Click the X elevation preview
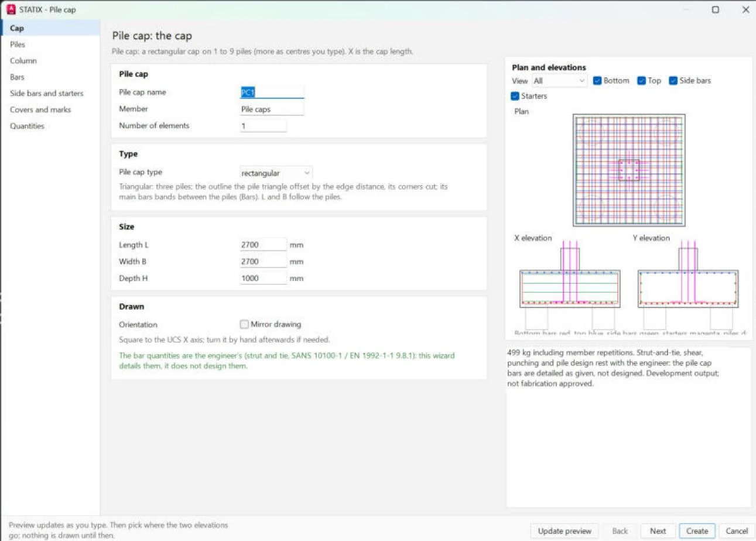The width and height of the screenshot is (756, 541). 570,285
